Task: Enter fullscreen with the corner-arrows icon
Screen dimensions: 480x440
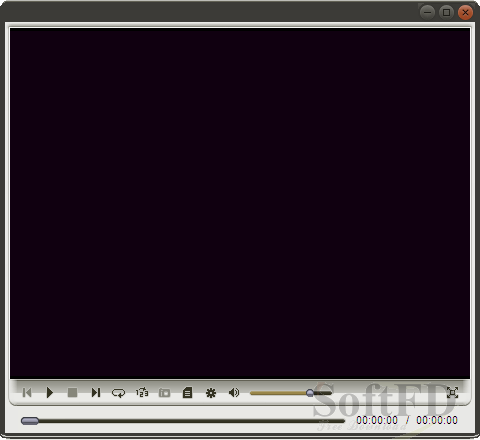Action: pyautogui.click(x=452, y=392)
